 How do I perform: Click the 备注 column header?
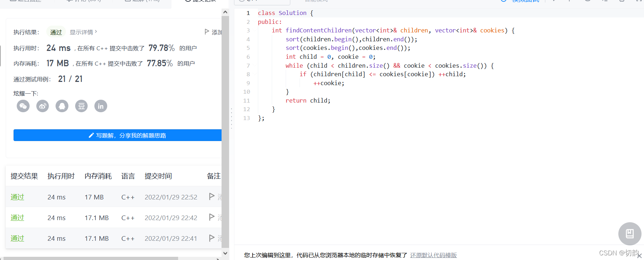click(214, 176)
